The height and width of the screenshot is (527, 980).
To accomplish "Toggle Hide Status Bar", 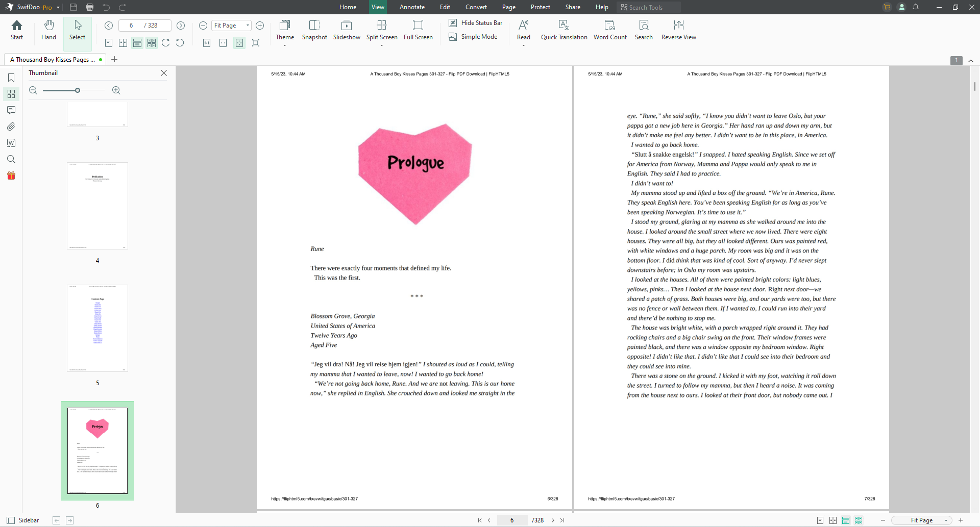I will coord(476,23).
